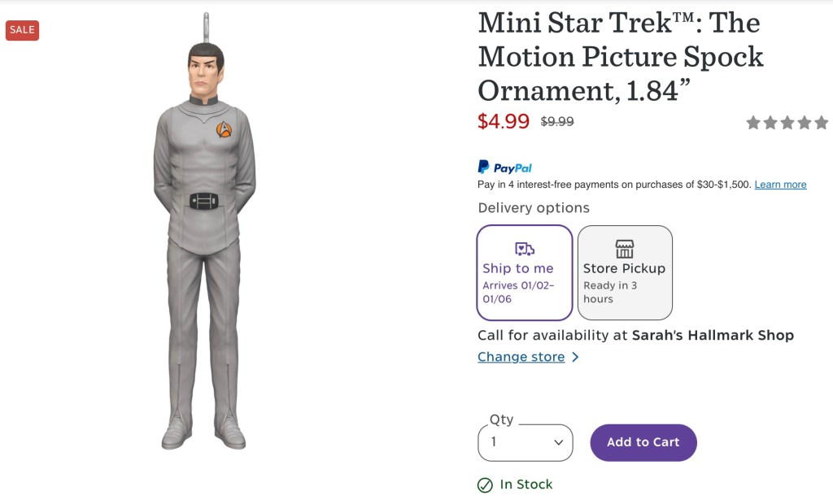Click the storefront icon for pickup

[x=624, y=249]
